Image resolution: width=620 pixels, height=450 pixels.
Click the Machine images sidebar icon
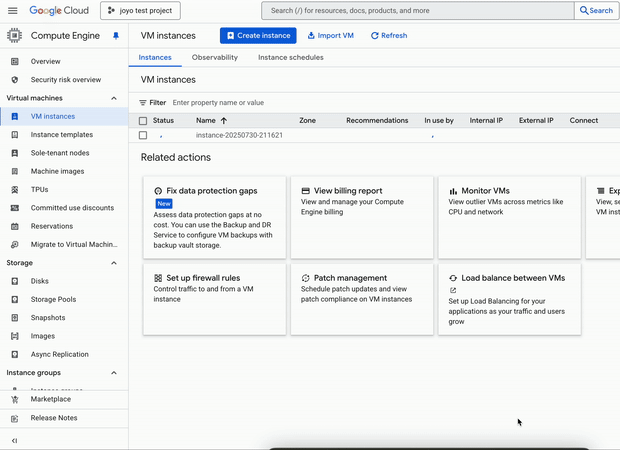coord(14,171)
